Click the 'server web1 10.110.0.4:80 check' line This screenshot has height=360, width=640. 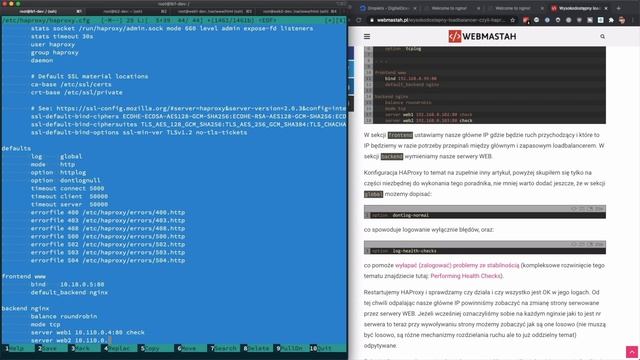pos(87,332)
